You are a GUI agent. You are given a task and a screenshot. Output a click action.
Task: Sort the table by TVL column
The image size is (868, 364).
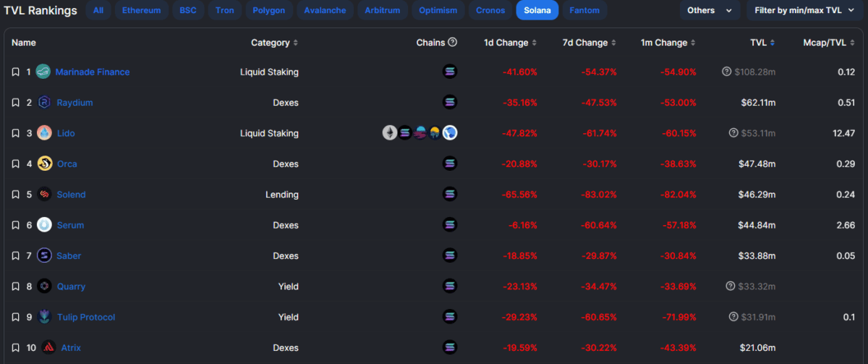click(762, 43)
